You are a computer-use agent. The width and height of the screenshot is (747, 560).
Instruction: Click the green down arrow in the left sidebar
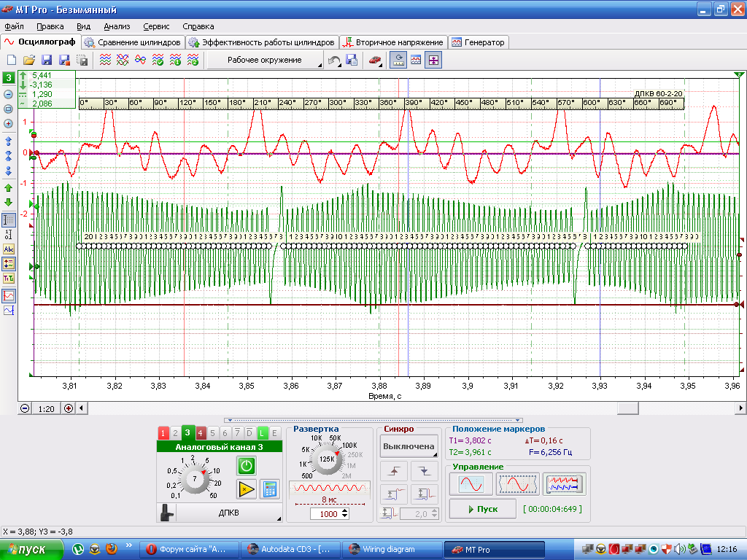point(8,203)
